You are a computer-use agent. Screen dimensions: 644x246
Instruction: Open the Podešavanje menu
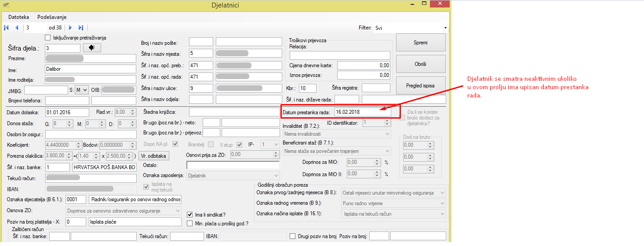coord(52,17)
